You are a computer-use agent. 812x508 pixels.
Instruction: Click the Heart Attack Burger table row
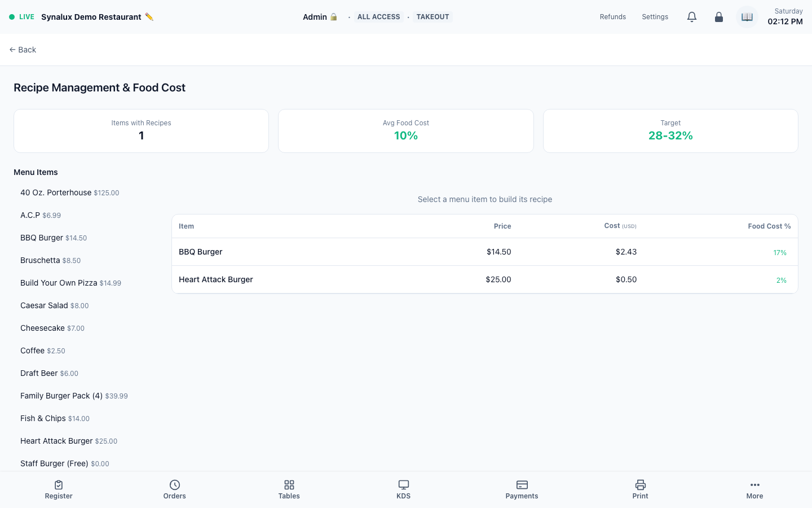485,279
